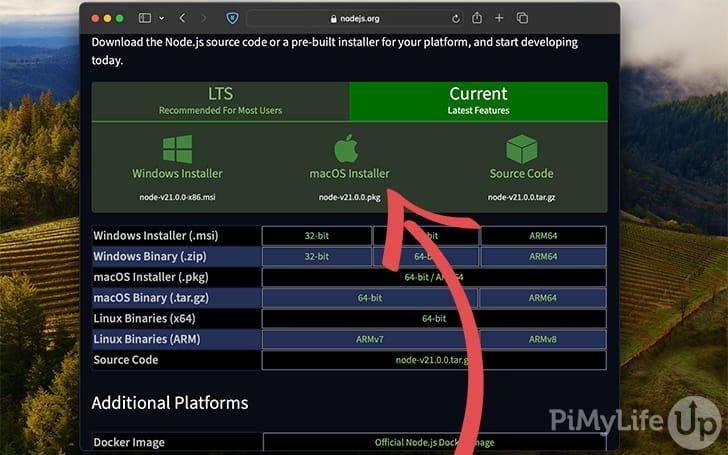Click the Linux Binaries (x64) row label
Viewport: 728px width, 455px height.
point(144,318)
